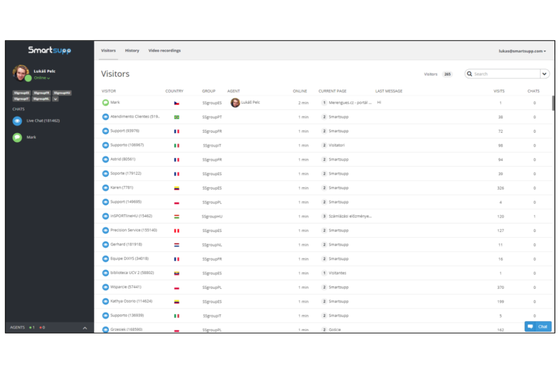Click the chat icon beside Karen (7781)

tap(105, 188)
